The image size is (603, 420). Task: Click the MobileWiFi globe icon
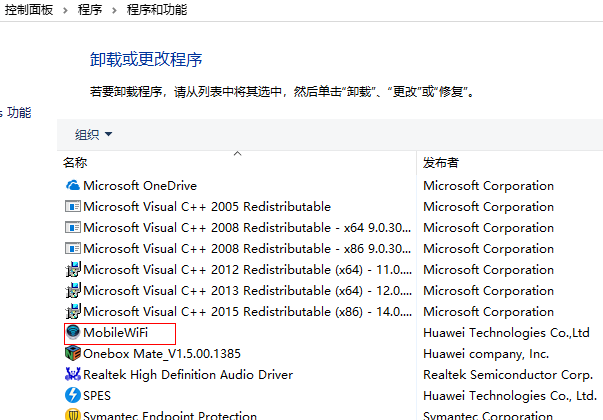pos(73,332)
